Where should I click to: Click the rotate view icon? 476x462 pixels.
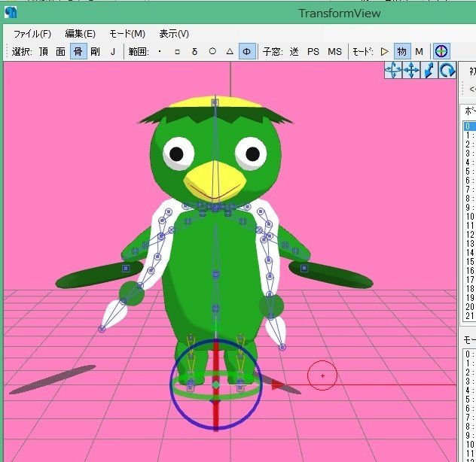pyautogui.click(x=447, y=71)
